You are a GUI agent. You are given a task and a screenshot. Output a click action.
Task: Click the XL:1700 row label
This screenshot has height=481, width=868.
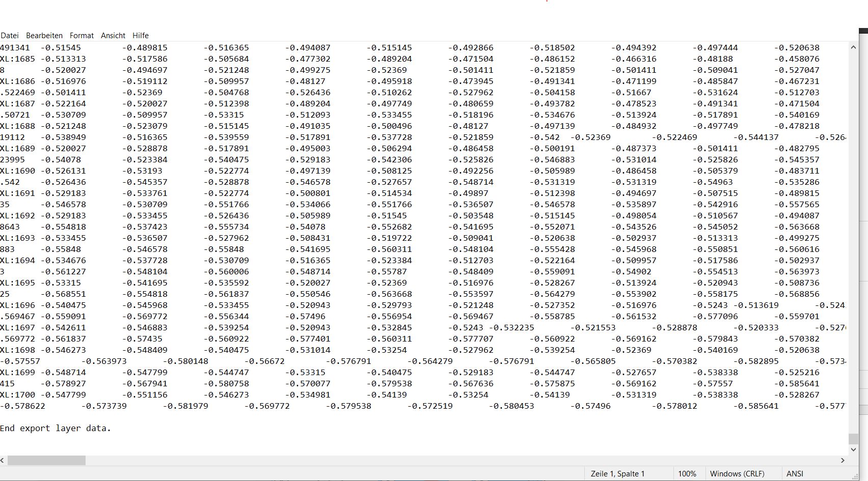[x=18, y=395]
